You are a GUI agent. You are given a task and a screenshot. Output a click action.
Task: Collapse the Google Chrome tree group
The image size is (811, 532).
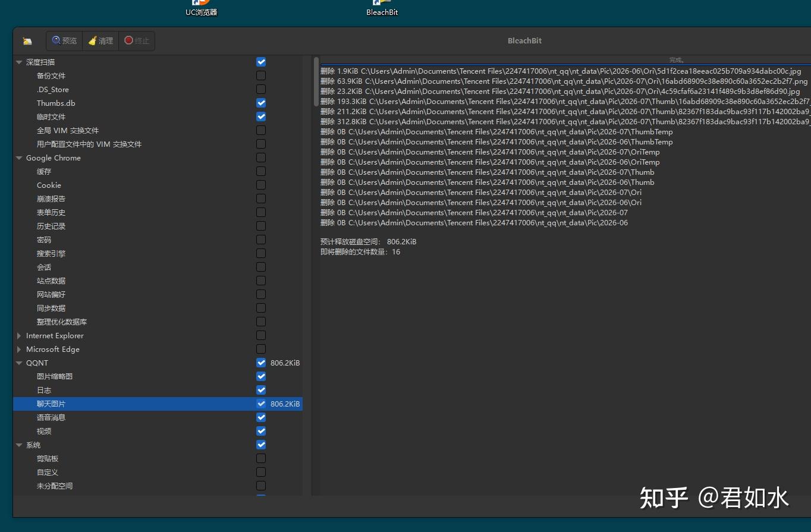[x=19, y=158]
